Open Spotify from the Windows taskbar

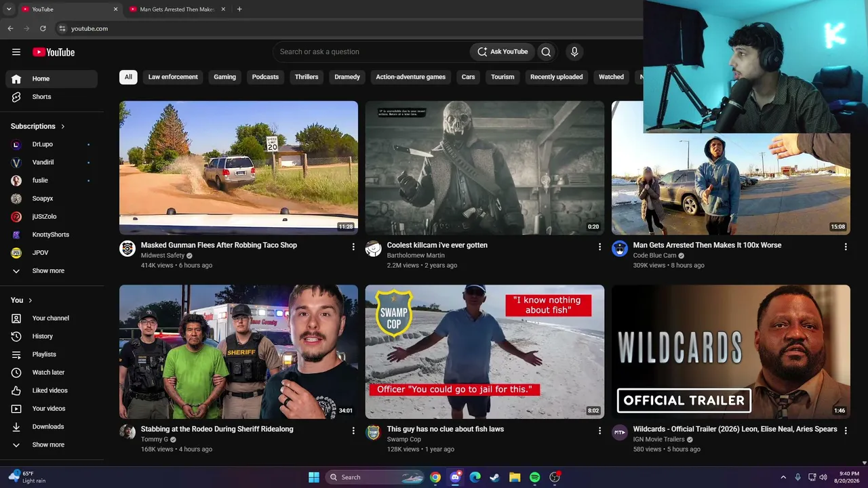[x=534, y=477]
